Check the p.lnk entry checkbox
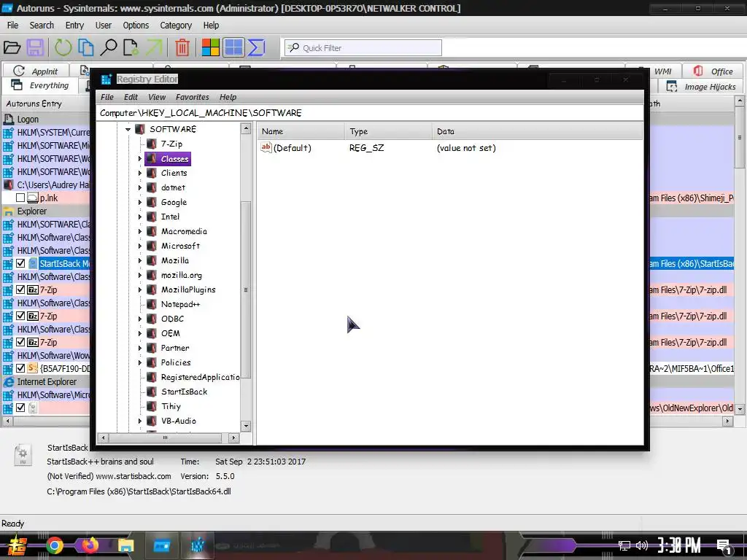This screenshot has height=560, width=747. click(20, 198)
